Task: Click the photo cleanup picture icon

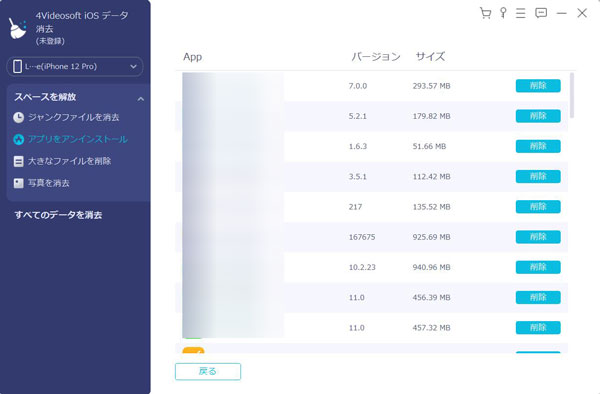Action: 18,183
